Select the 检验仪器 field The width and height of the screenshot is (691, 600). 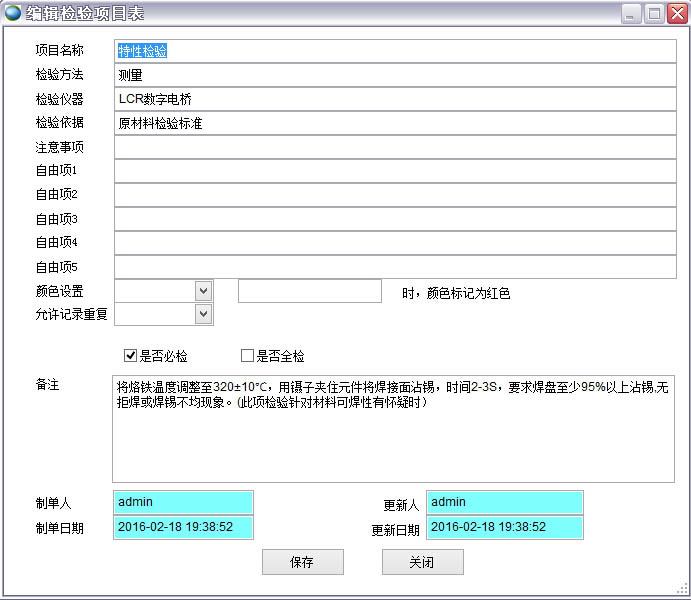pyautogui.click(x=395, y=99)
